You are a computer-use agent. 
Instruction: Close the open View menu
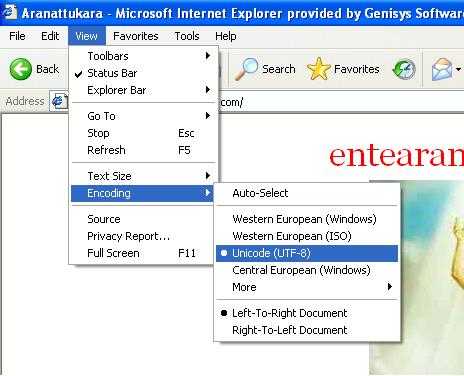[87, 36]
